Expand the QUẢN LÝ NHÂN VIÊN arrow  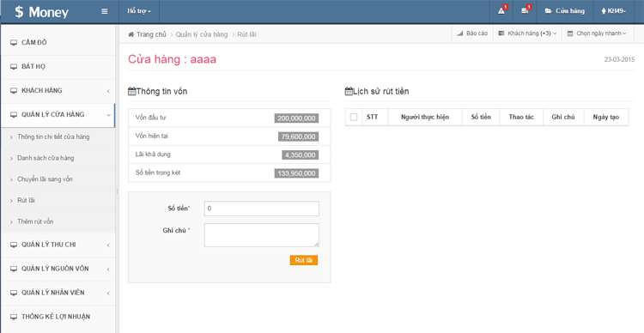108,294
